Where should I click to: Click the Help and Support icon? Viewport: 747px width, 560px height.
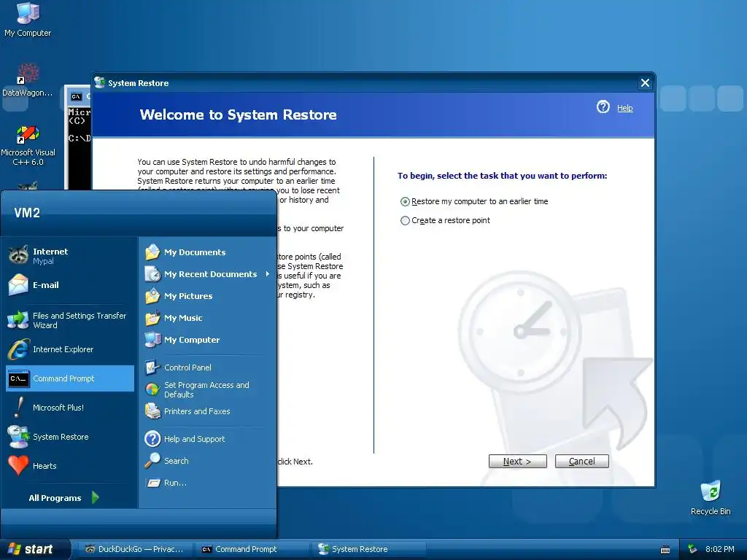[x=152, y=438]
